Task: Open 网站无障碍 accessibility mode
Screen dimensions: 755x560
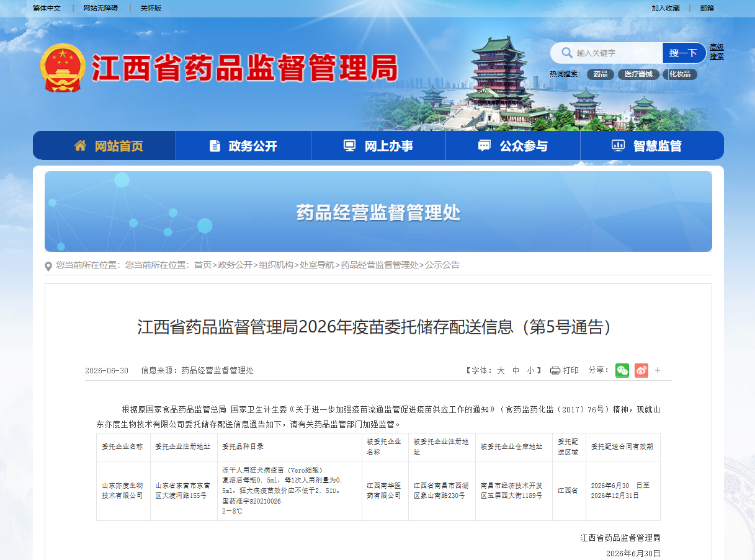Action: (x=101, y=8)
